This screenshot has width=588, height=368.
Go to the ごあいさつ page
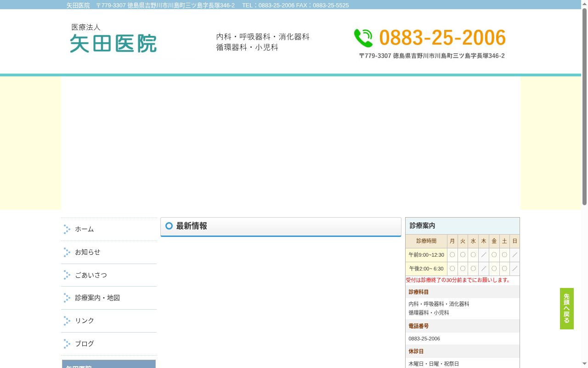109,275
